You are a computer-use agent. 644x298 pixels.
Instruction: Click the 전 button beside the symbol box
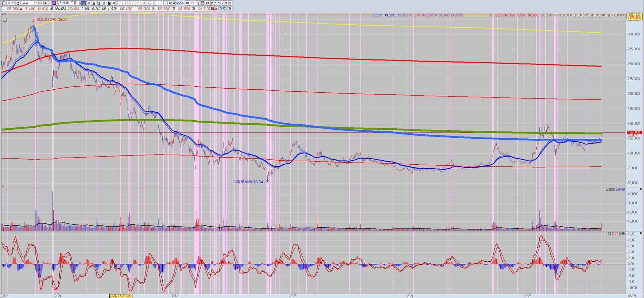18,3
